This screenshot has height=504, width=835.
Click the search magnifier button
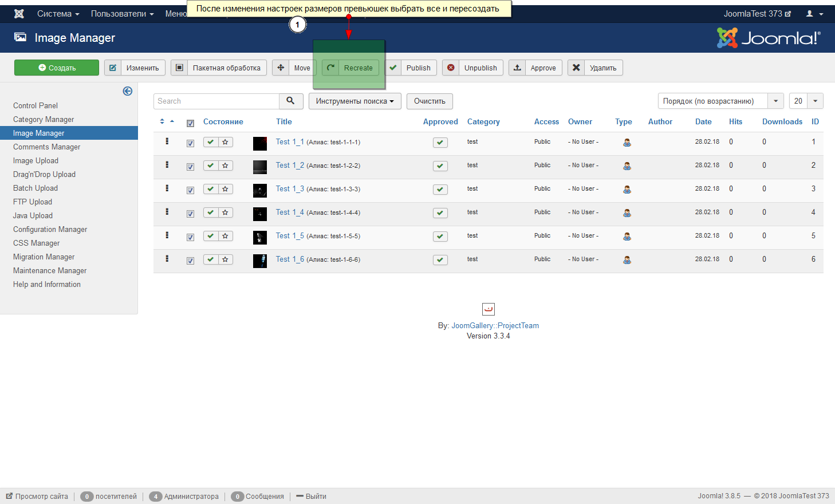(x=291, y=101)
